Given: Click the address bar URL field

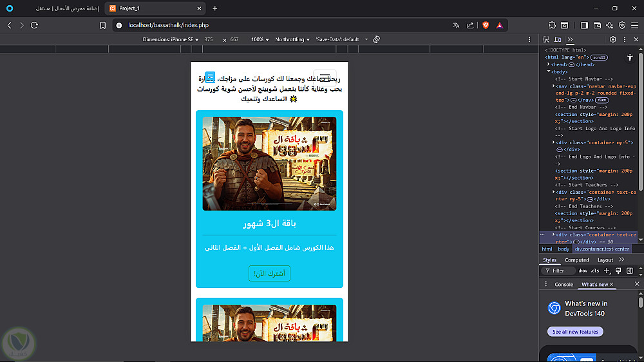Looking at the screenshot, I should [x=287, y=25].
